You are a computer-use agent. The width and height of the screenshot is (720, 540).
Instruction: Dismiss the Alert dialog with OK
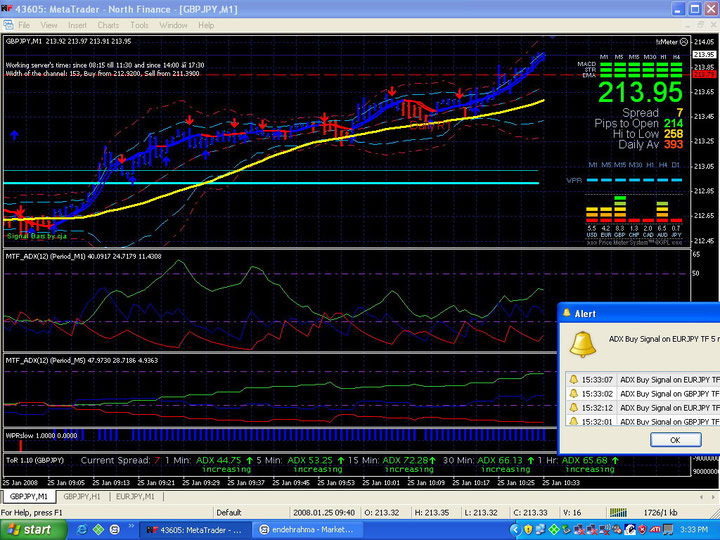(x=675, y=440)
